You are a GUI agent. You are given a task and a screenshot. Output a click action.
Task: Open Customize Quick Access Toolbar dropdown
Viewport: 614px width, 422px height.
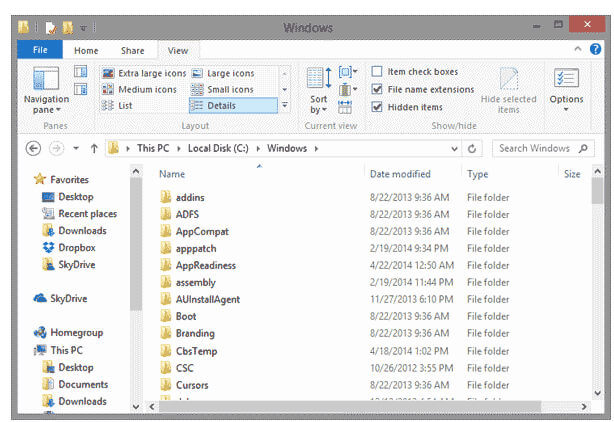(x=83, y=28)
